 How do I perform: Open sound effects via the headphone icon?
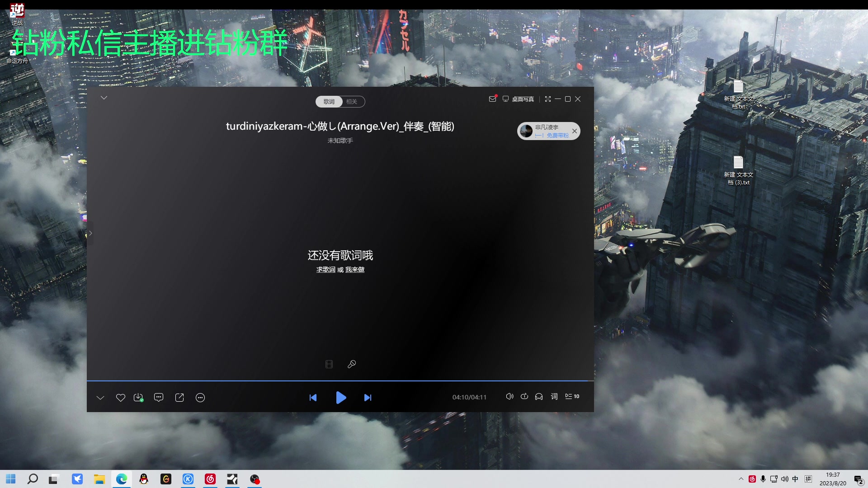click(x=538, y=396)
